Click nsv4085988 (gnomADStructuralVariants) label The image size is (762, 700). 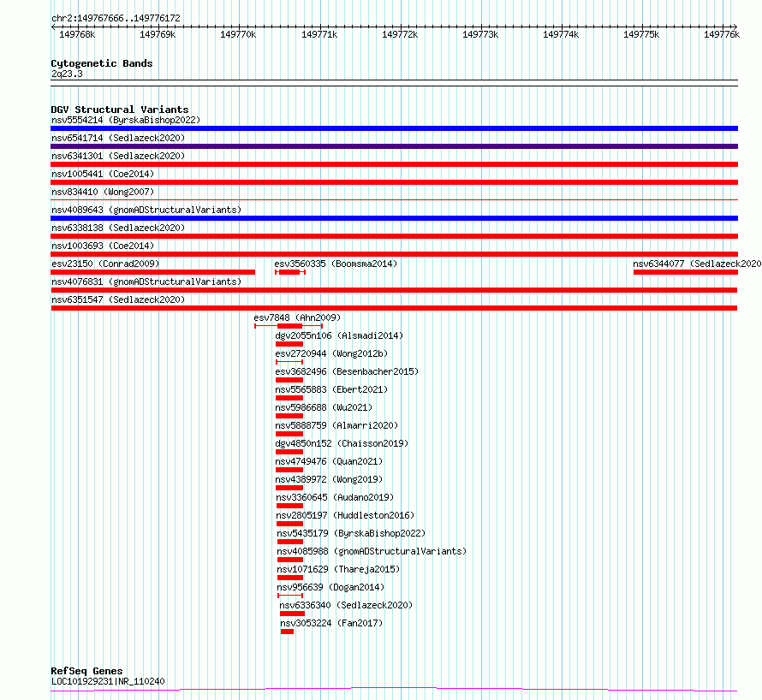(x=372, y=551)
